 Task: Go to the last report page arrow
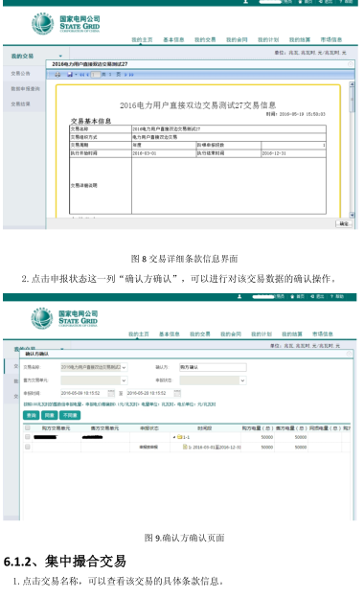click(131, 75)
